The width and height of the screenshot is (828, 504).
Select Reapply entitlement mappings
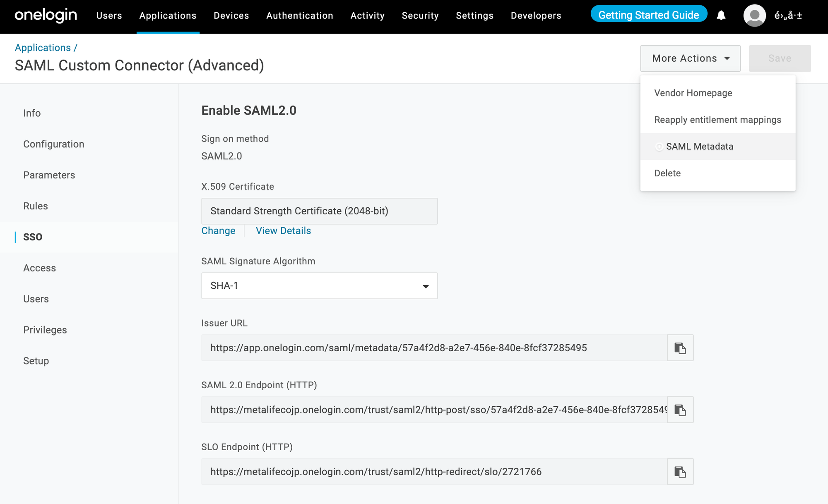point(718,120)
